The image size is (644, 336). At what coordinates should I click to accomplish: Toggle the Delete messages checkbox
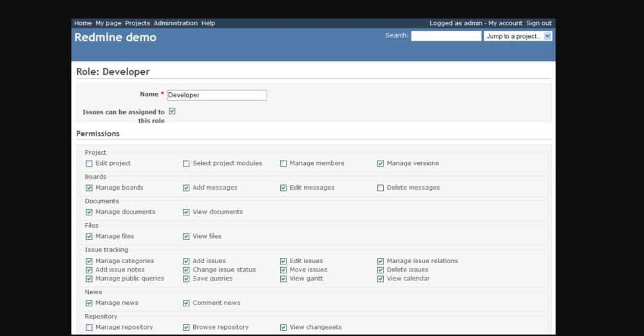click(x=381, y=188)
